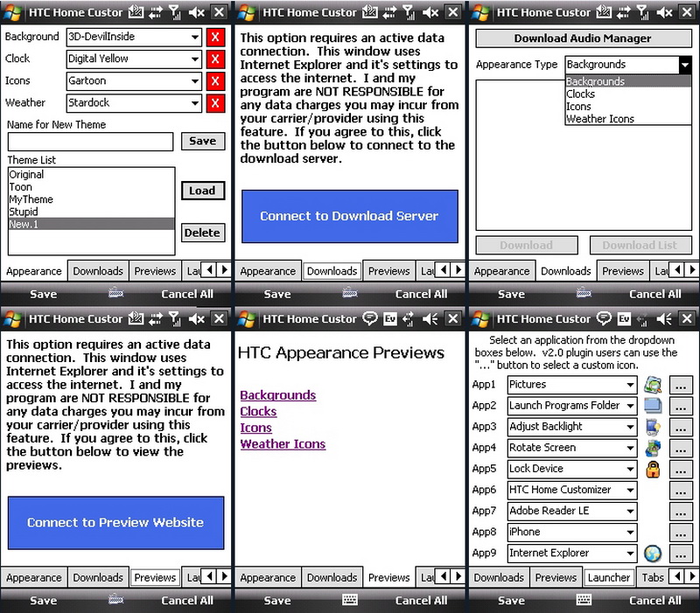Click the ... button for App9 Internet Explorer
700x613 pixels.
(681, 554)
